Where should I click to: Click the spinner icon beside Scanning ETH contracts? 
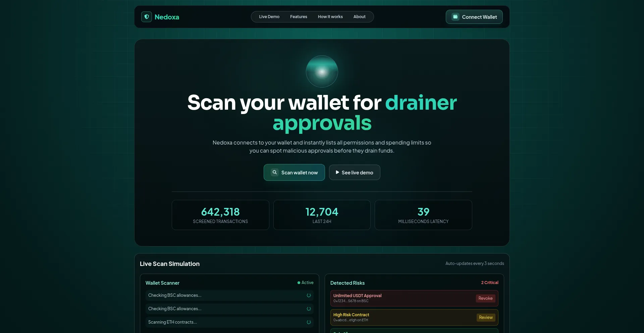point(309,322)
